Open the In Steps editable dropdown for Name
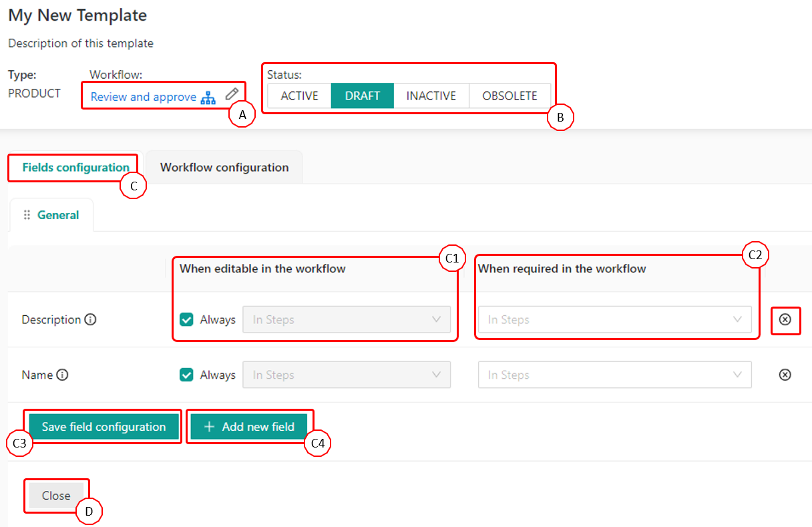The image size is (812, 527). click(x=347, y=375)
